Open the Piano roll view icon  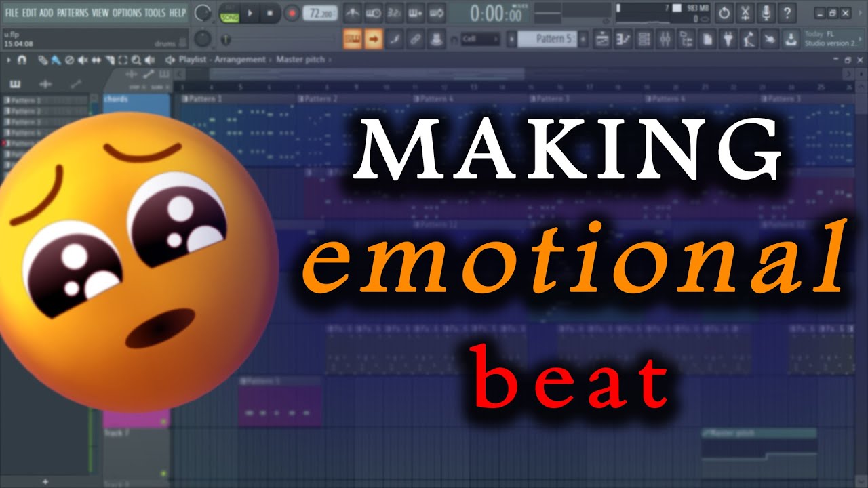tap(623, 39)
